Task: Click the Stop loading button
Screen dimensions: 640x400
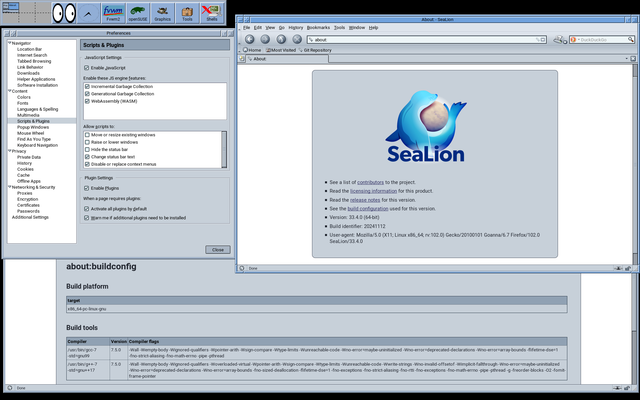Action: pos(297,39)
